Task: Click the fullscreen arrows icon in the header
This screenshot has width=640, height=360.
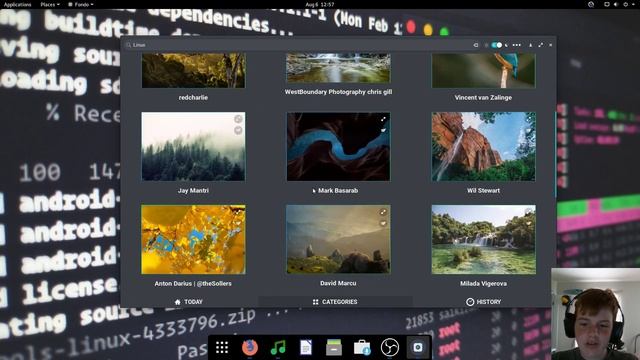Action: point(541,45)
